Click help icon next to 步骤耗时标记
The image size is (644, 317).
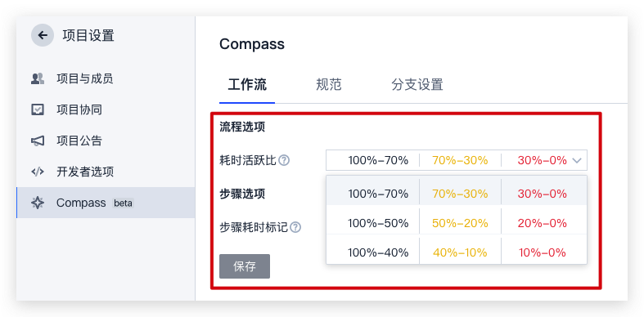coord(295,227)
